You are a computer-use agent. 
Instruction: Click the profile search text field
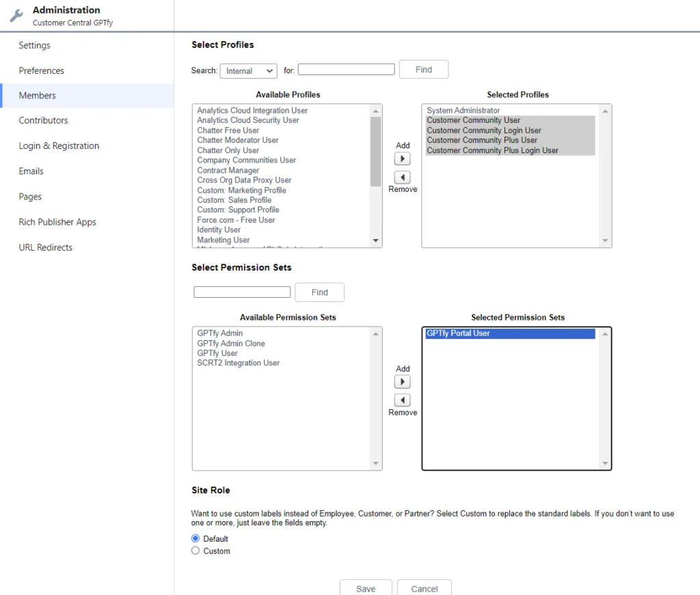(x=346, y=70)
